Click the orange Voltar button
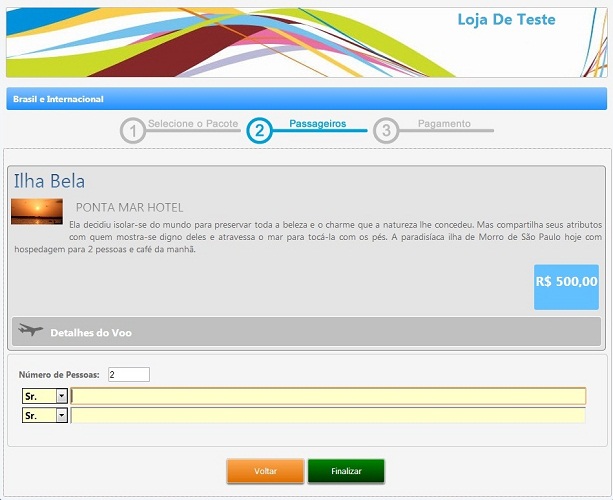 (x=265, y=471)
